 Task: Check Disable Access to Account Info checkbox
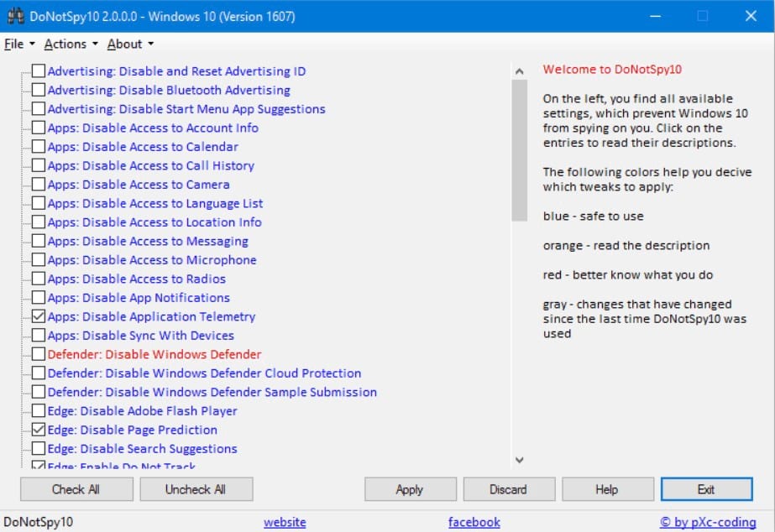coord(39,128)
